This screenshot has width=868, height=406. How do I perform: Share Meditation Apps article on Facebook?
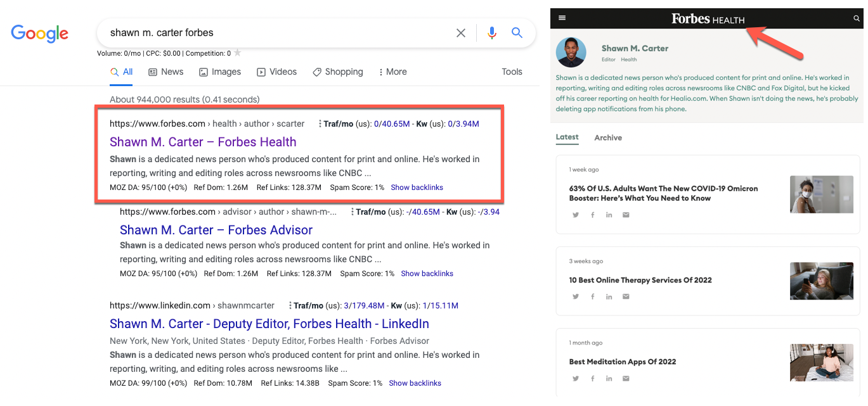pyautogui.click(x=593, y=379)
